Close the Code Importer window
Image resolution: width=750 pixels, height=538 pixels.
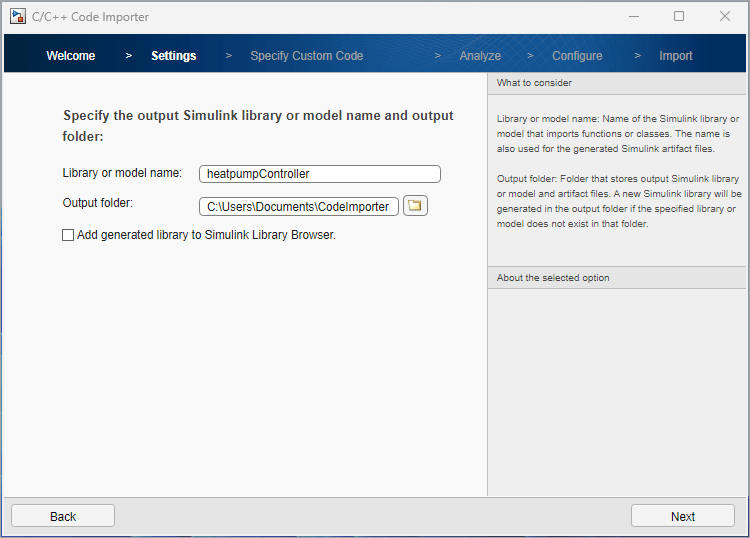point(725,16)
